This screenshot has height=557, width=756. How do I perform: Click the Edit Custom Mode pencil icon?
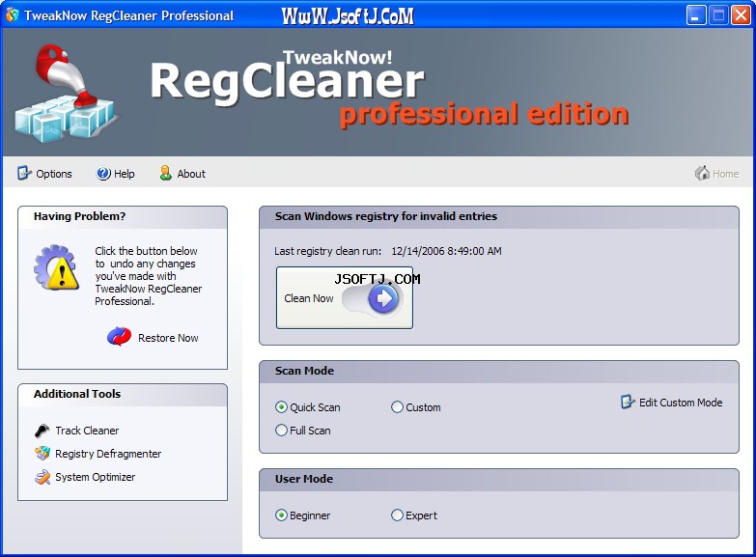tap(628, 402)
